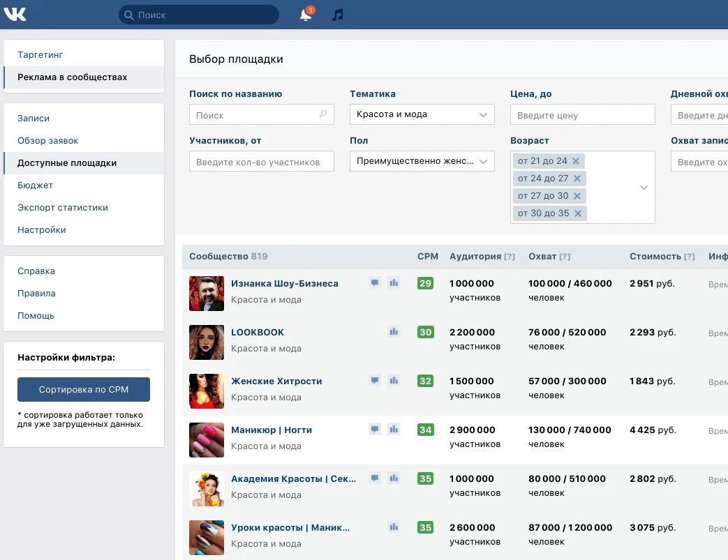Select Доступные площадки menu item
This screenshot has height=560, width=728.
[84, 163]
